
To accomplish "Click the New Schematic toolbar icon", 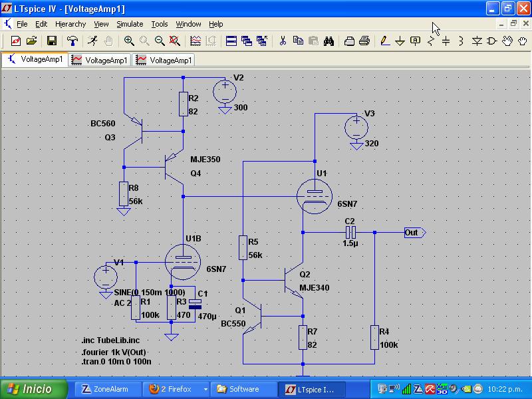I will [16, 41].
